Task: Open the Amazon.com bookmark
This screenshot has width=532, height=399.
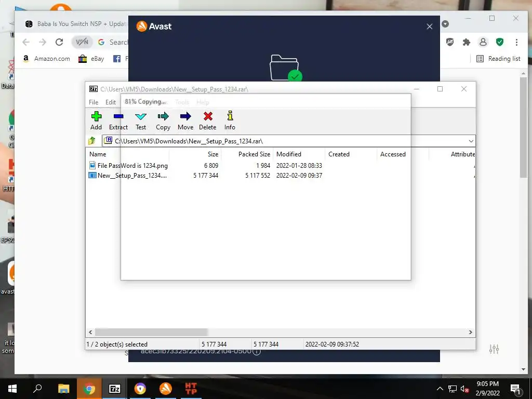Action: (x=46, y=59)
